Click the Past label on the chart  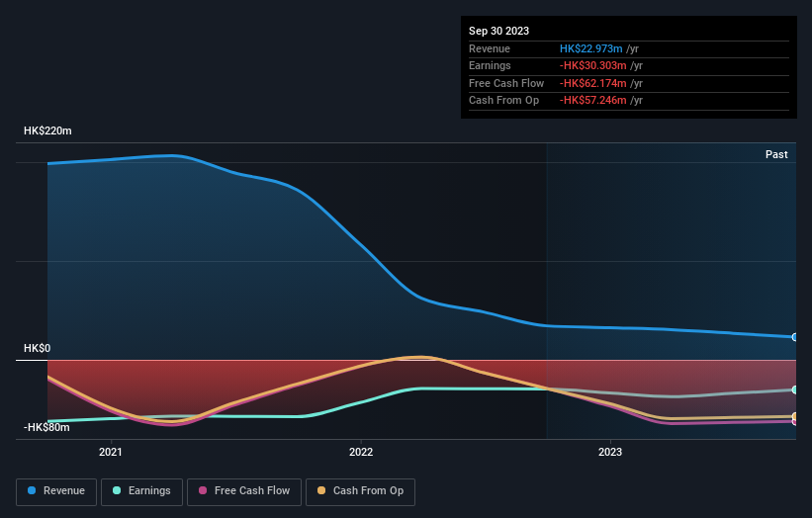[776, 154]
